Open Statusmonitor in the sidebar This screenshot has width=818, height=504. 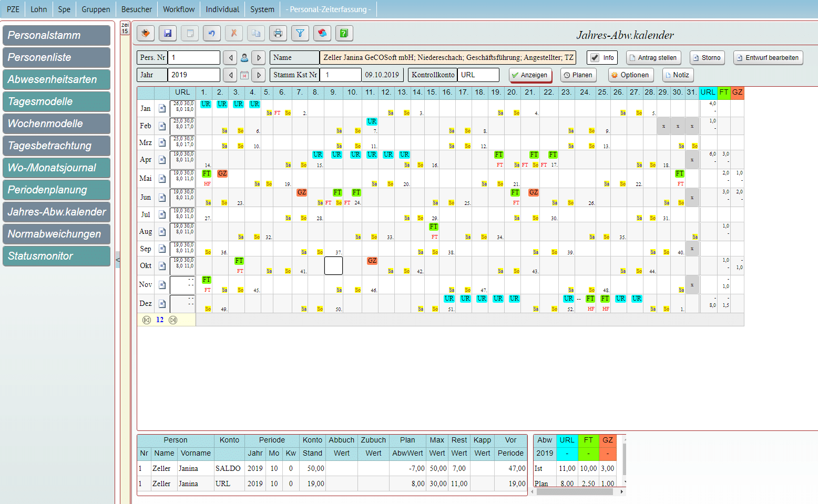pos(57,256)
